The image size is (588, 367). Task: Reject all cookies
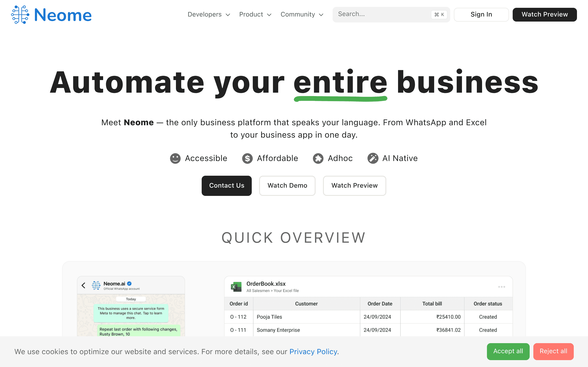(x=553, y=351)
